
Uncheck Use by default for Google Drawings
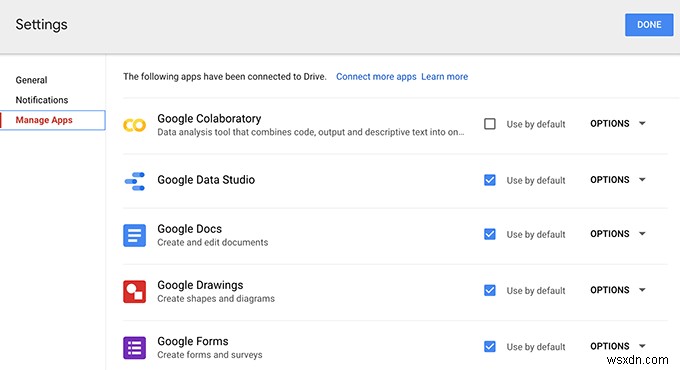point(490,290)
